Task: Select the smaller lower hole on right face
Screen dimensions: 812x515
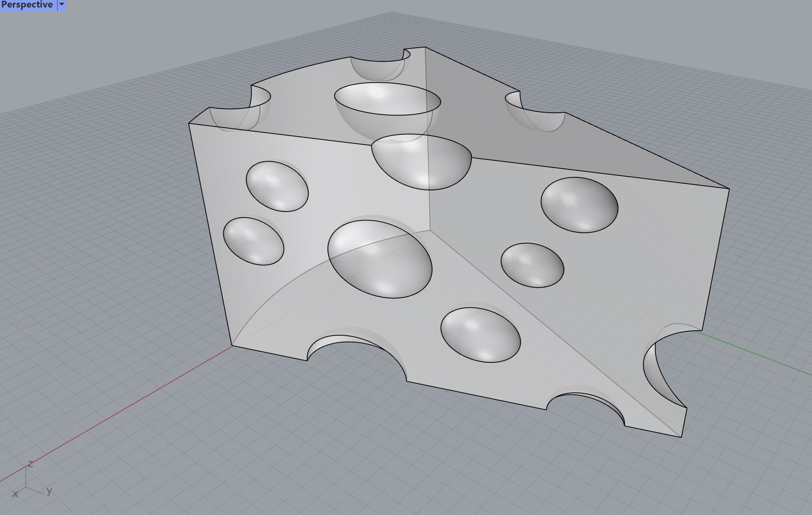Action: pos(532,265)
